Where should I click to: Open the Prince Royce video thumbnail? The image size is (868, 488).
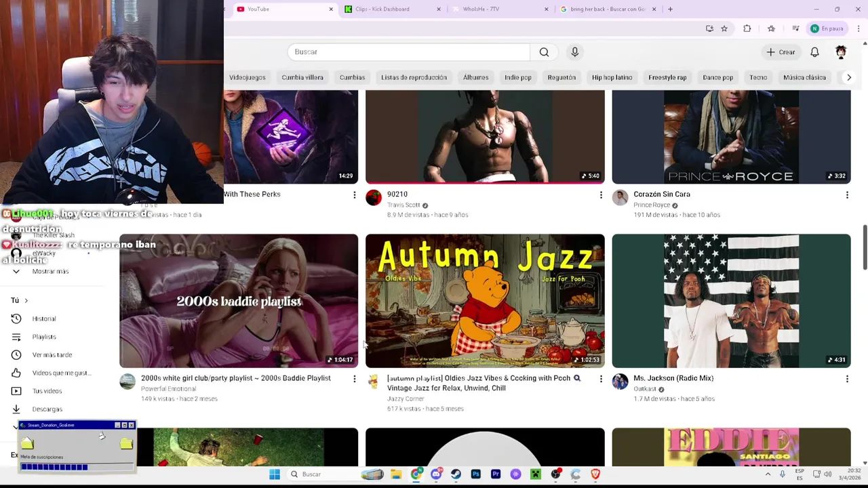click(x=731, y=137)
